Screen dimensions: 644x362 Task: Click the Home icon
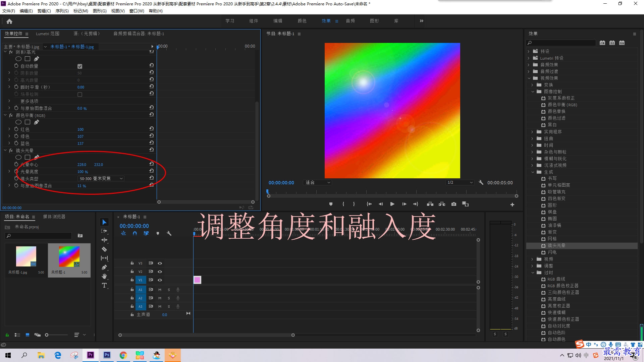pos(9,21)
